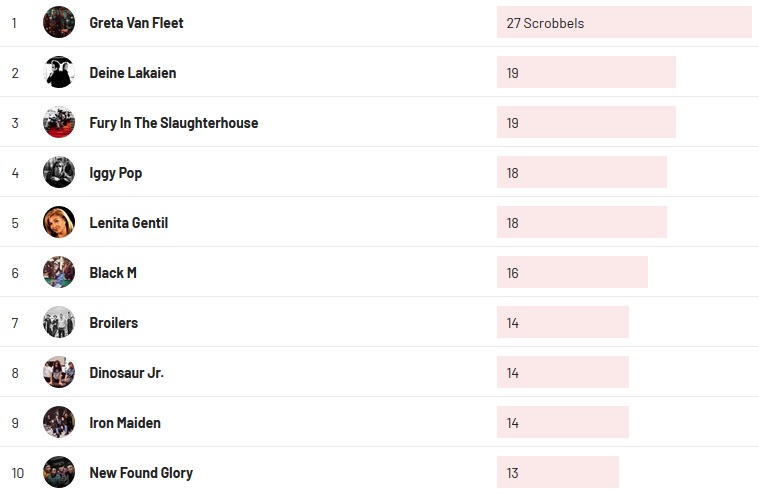Click the Fury In The Slaughterhouse name

pyautogui.click(x=173, y=122)
